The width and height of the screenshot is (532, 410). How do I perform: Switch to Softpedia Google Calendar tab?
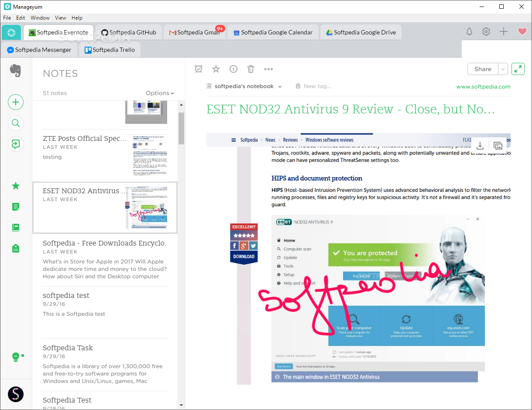(273, 32)
